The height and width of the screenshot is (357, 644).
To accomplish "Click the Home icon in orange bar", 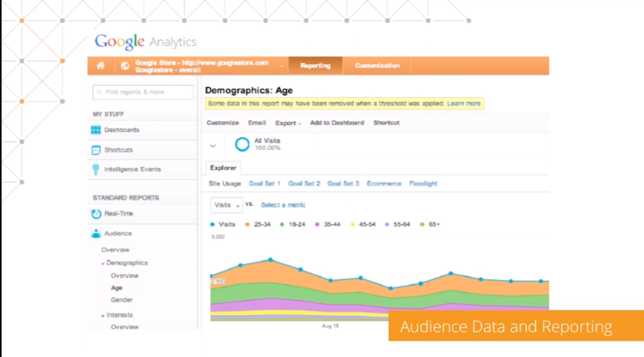I will pyautogui.click(x=101, y=66).
